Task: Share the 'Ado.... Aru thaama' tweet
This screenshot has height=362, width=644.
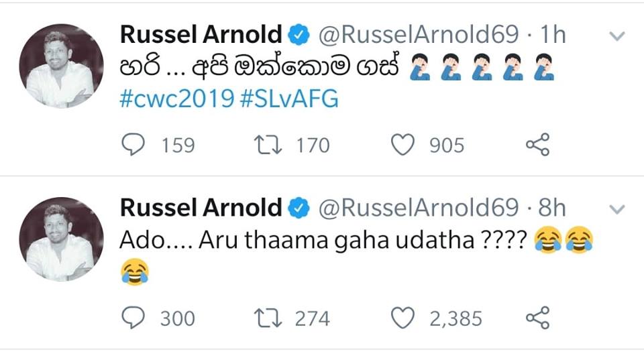Action: (x=537, y=318)
